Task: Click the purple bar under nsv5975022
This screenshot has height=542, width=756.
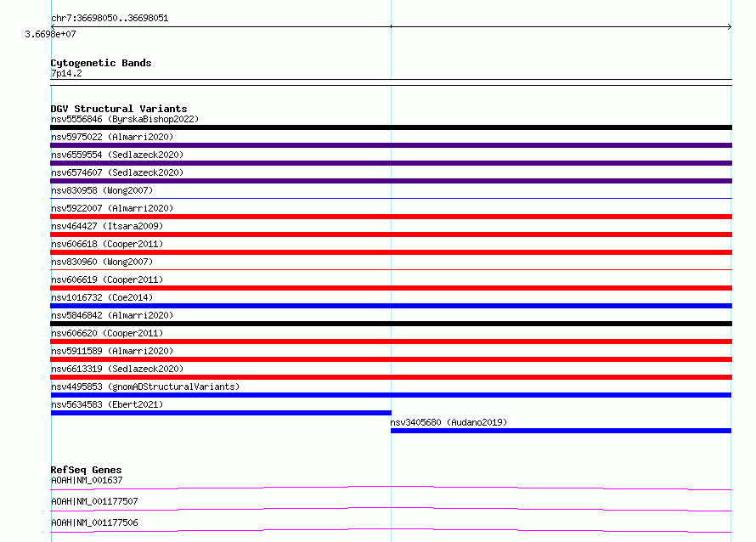Action: click(x=391, y=145)
